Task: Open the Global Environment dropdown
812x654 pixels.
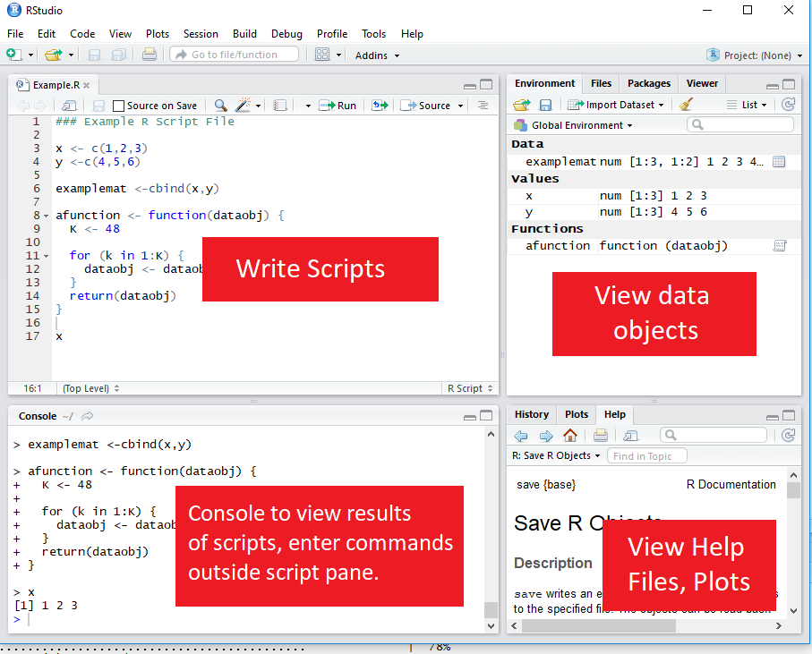Action: [x=573, y=125]
